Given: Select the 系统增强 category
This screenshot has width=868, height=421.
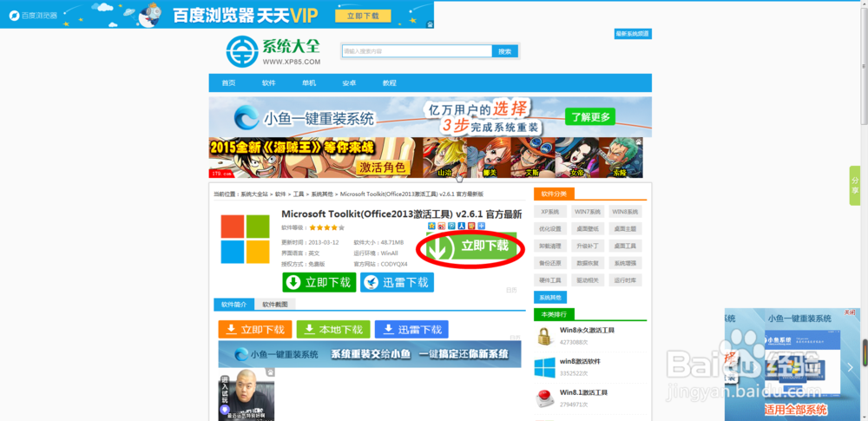Looking at the screenshot, I should (626, 263).
